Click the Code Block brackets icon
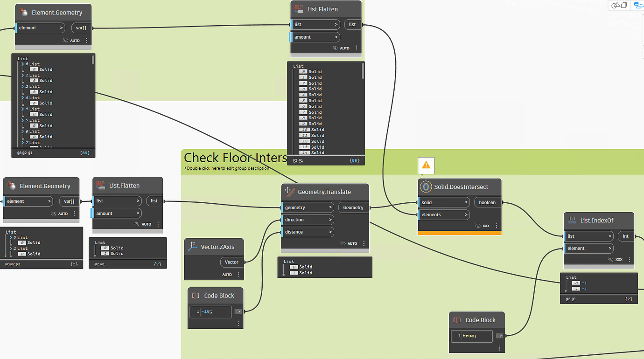This screenshot has height=359, width=644. click(195, 295)
